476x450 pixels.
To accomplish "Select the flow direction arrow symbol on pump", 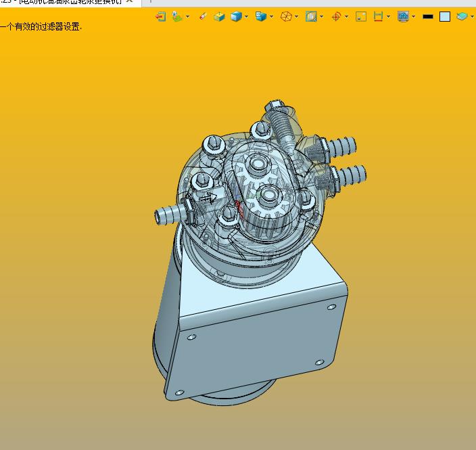I will 208,198.
